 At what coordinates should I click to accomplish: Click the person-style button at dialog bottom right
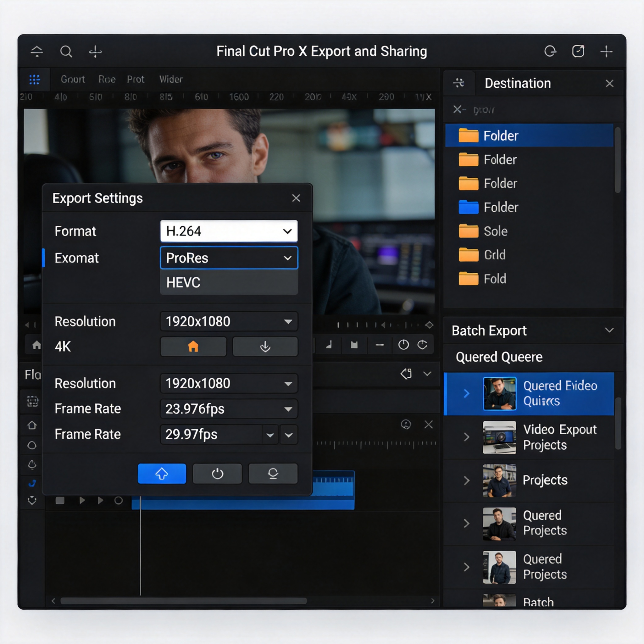(273, 473)
